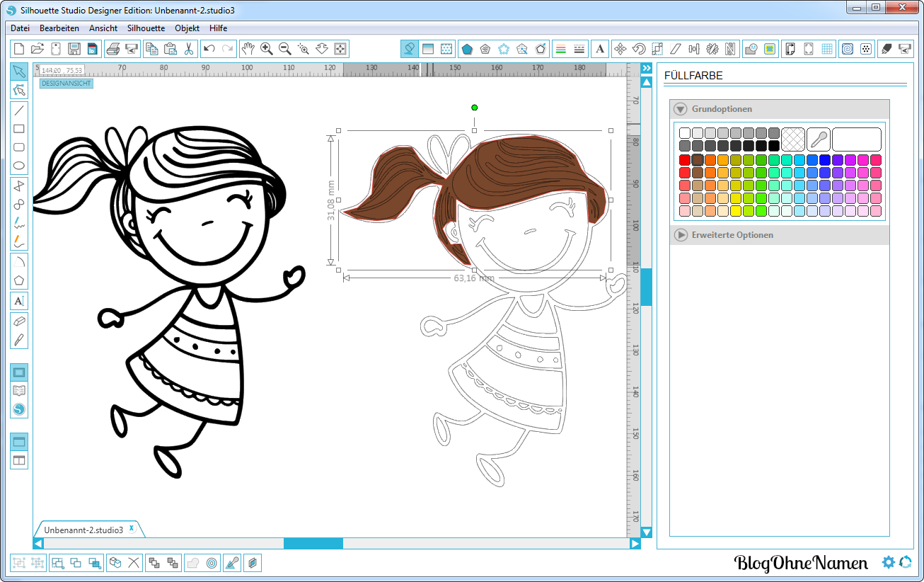Click the Undo arrow icon

coord(209,49)
